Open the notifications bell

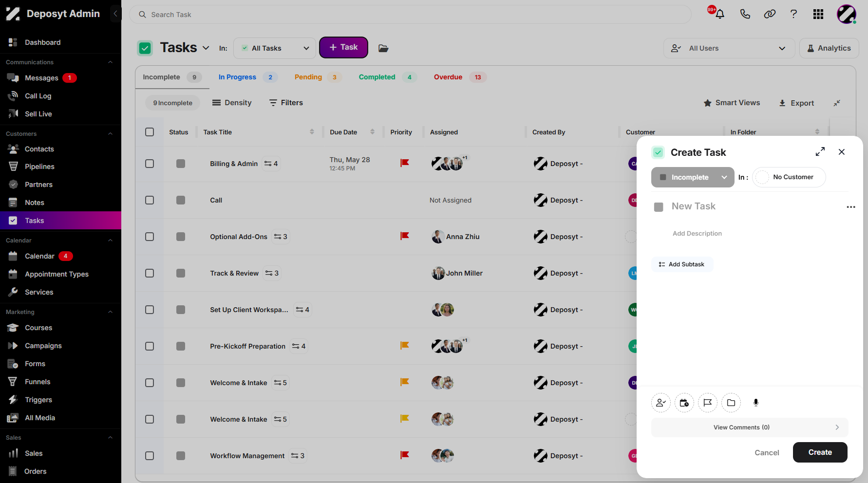(x=719, y=14)
